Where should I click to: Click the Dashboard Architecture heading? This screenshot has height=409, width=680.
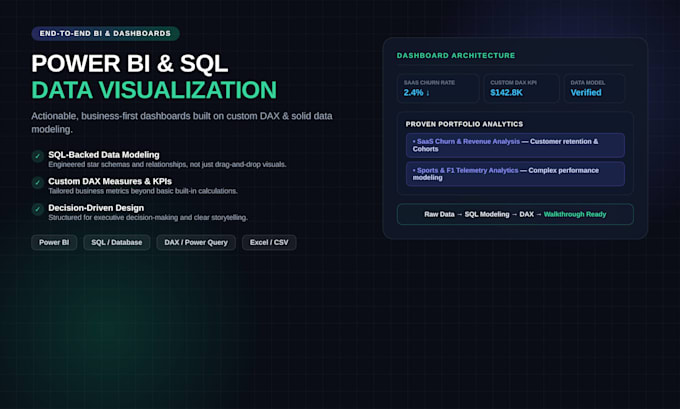[x=456, y=56]
